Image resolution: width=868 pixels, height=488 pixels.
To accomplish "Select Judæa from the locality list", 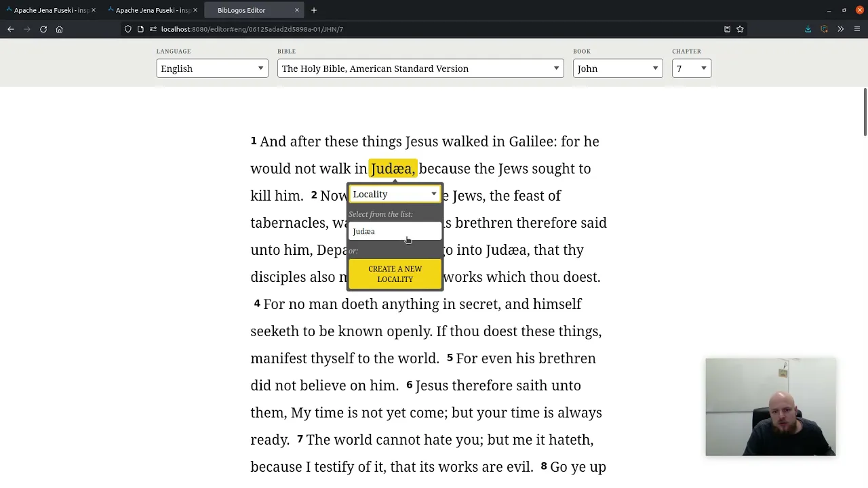I will [395, 232].
